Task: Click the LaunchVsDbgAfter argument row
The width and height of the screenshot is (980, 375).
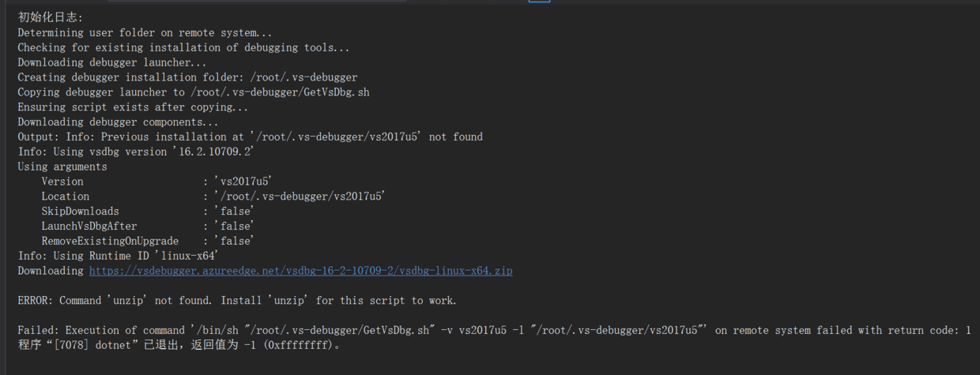Action: coord(147,227)
